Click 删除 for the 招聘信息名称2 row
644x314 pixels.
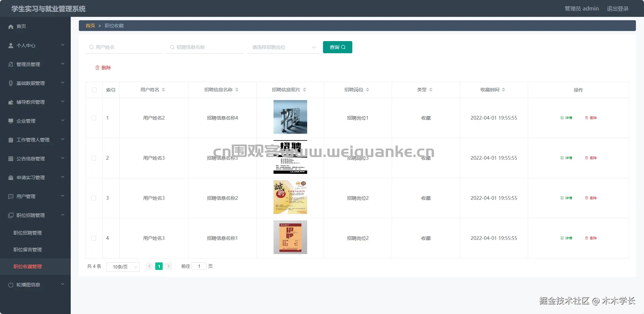click(591, 198)
